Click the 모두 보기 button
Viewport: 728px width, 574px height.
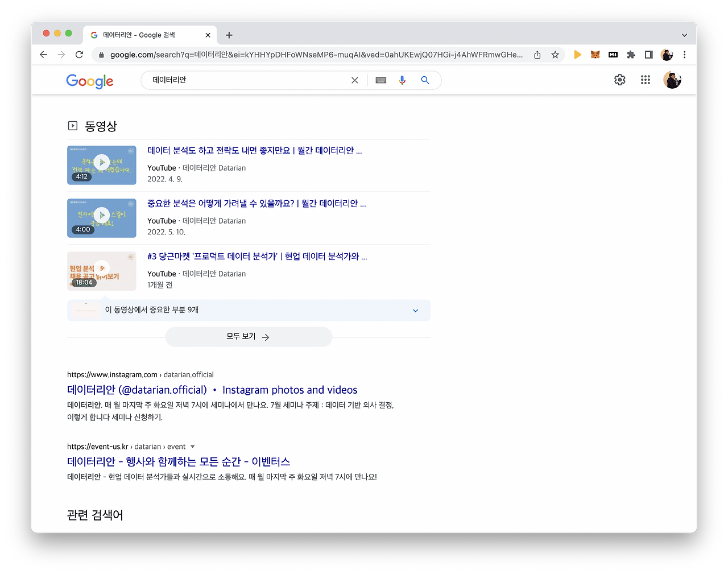[x=249, y=337]
